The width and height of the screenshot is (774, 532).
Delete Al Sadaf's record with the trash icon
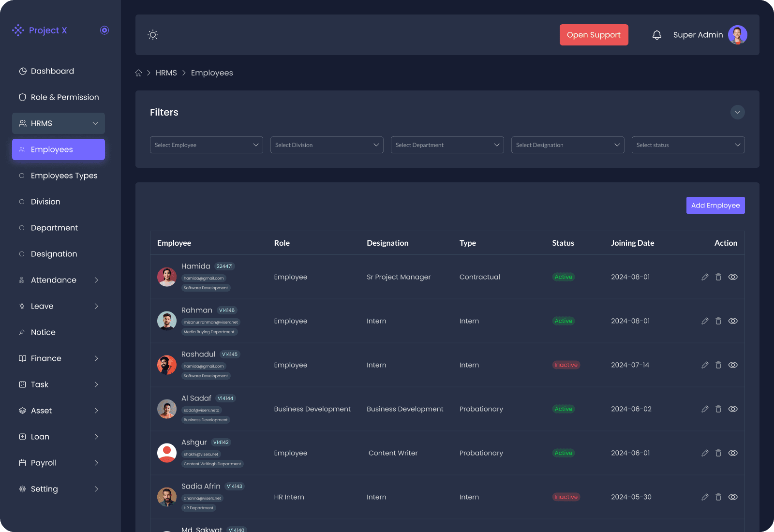click(x=718, y=409)
